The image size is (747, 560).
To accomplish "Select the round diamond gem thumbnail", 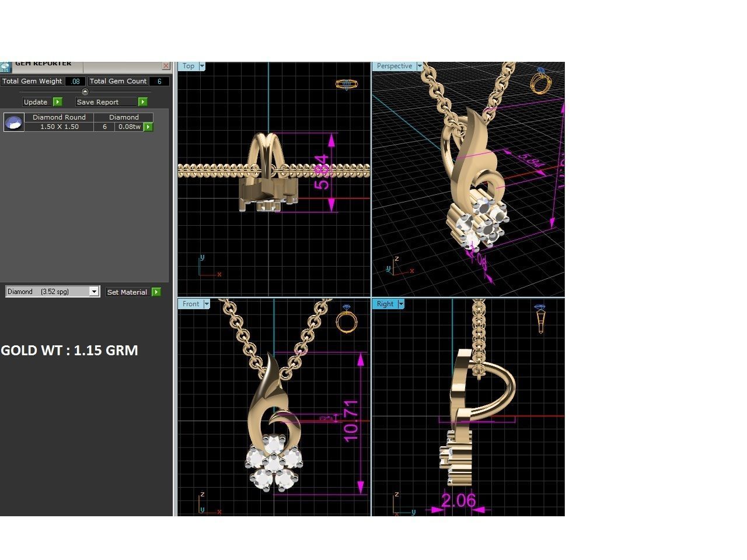I will click(x=14, y=122).
